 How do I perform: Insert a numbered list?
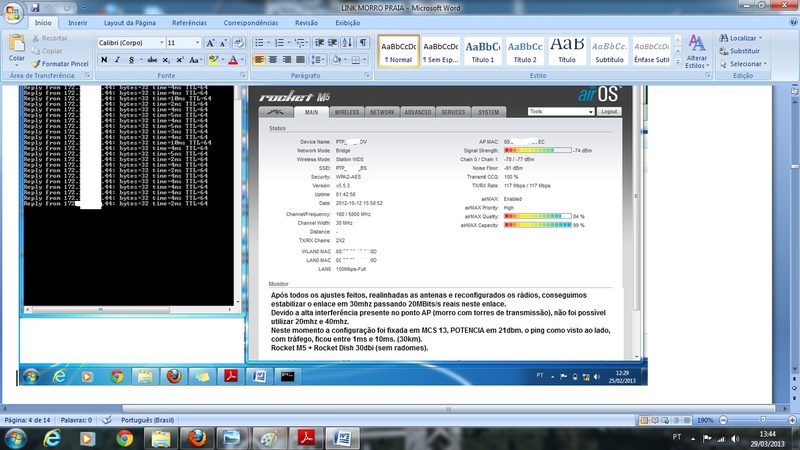point(279,43)
